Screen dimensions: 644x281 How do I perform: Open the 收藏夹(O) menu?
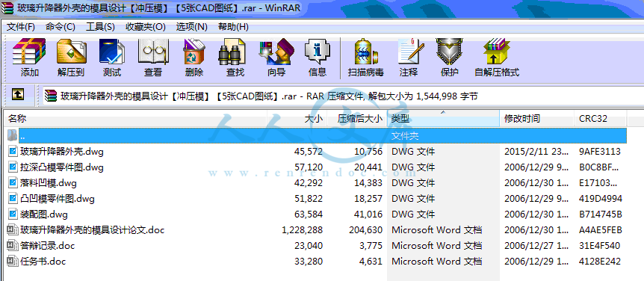(x=146, y=27)
